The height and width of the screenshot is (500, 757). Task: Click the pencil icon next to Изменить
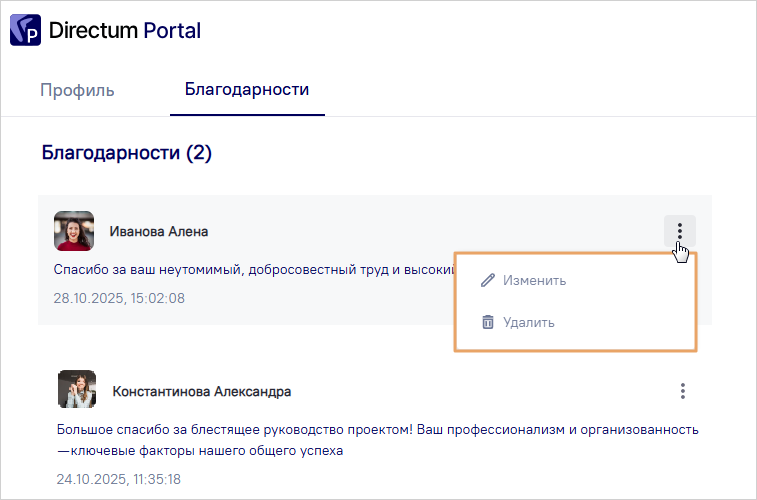click(488, 280)
